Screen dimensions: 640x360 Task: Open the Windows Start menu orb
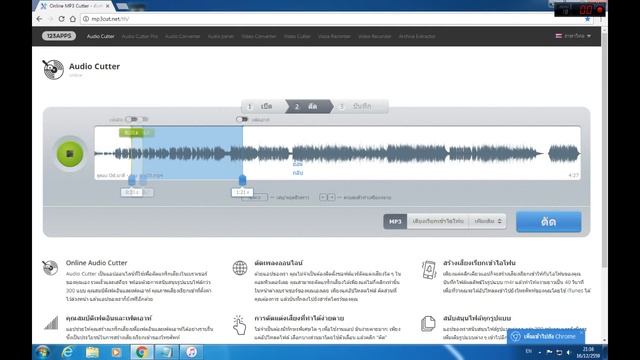click(x=42, y=352)
